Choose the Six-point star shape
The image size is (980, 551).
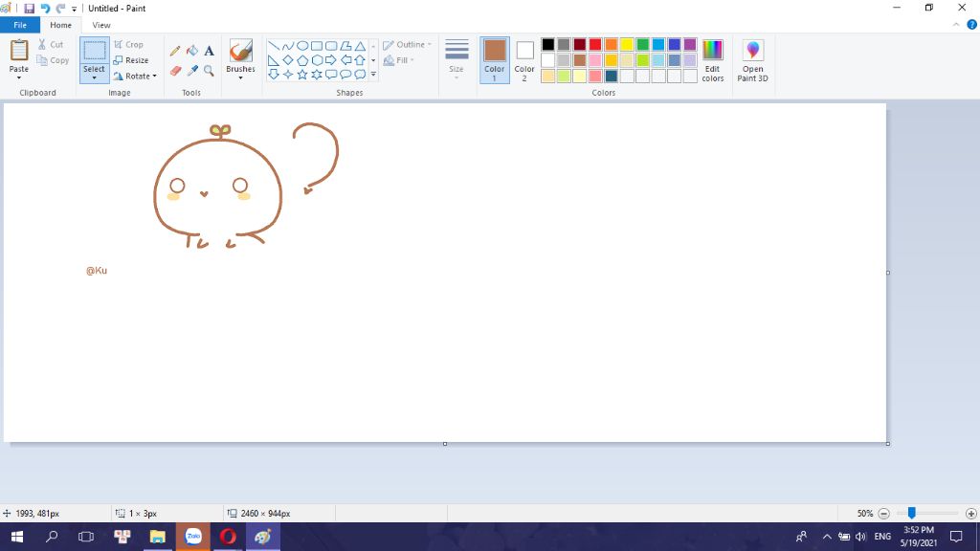click(x=317, y=75)
